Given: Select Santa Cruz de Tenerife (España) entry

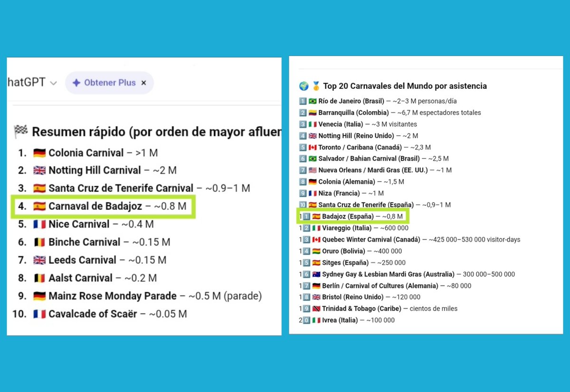Looking at the screenshot, I should (384, 205).
